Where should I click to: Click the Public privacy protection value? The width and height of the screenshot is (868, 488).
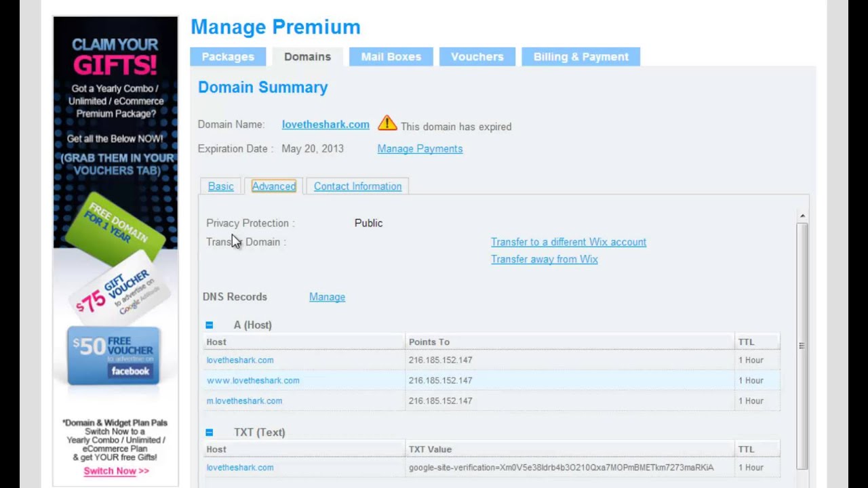[x=368, y=223]
